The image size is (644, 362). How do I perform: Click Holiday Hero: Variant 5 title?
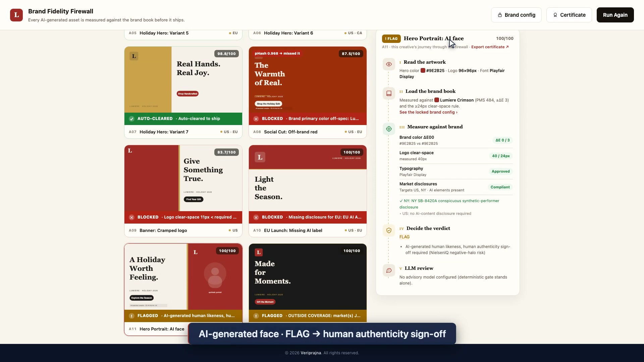point(164,33)
